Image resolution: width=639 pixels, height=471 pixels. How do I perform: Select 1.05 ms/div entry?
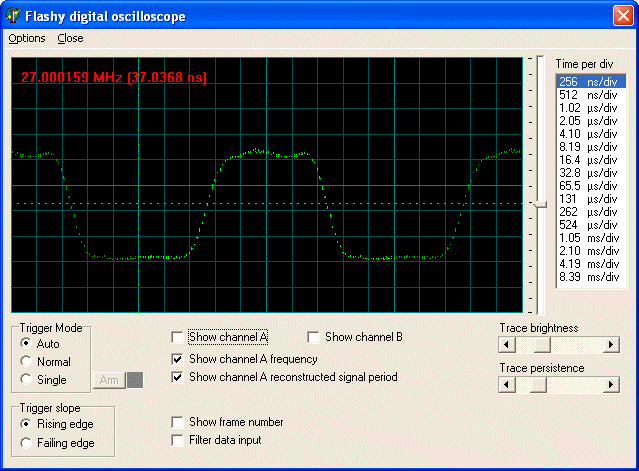[x=591, y=238]
